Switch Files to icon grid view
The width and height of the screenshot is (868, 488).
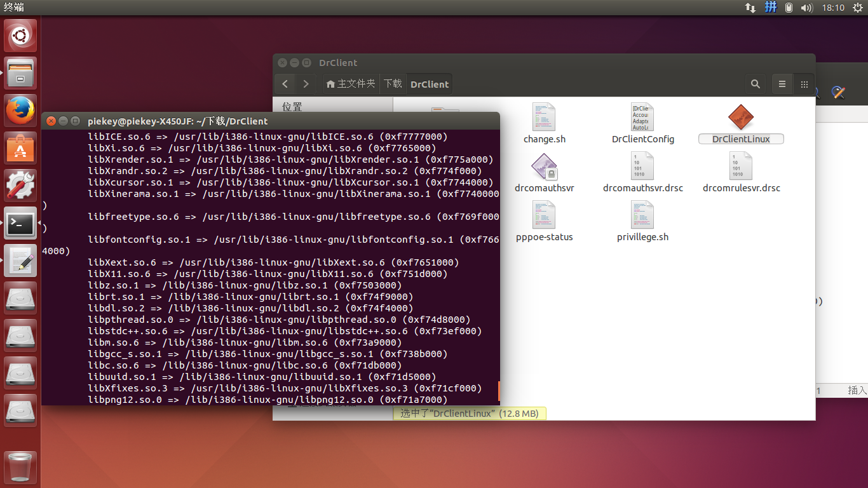click(804, 84)
